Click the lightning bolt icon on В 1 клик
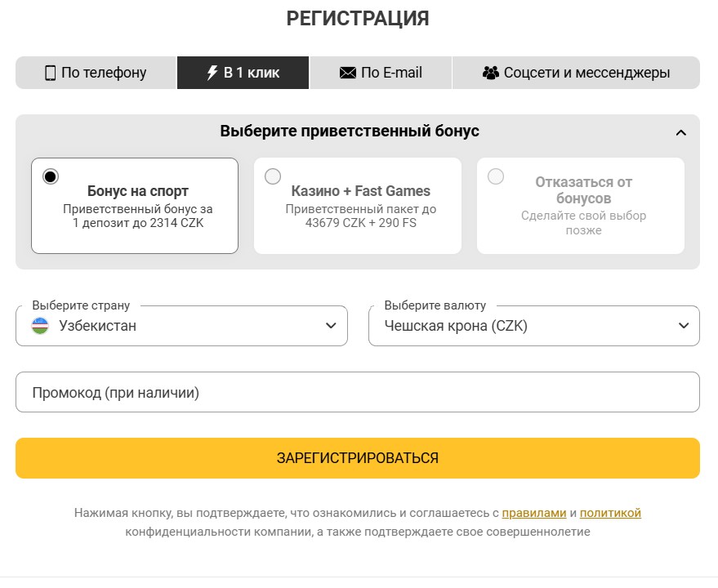Image resolution: width=718 pixels, height=588 pixels. tap(212, 72)
